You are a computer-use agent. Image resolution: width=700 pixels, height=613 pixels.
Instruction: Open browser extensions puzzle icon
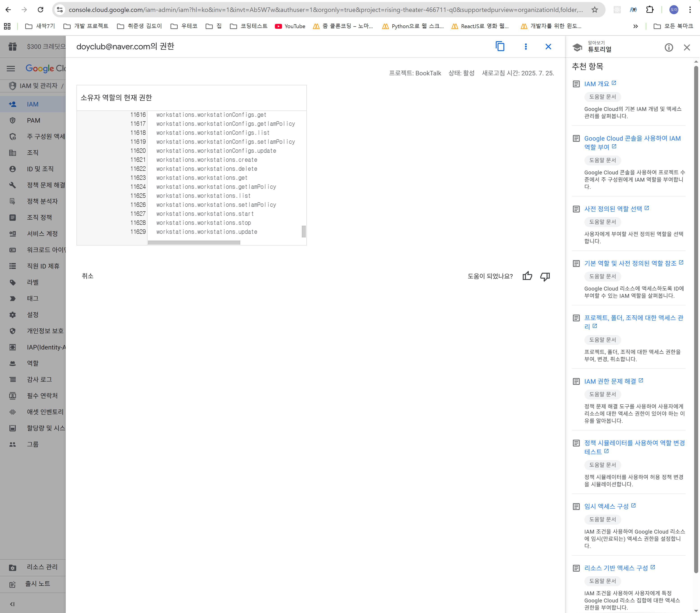(650, 10)
